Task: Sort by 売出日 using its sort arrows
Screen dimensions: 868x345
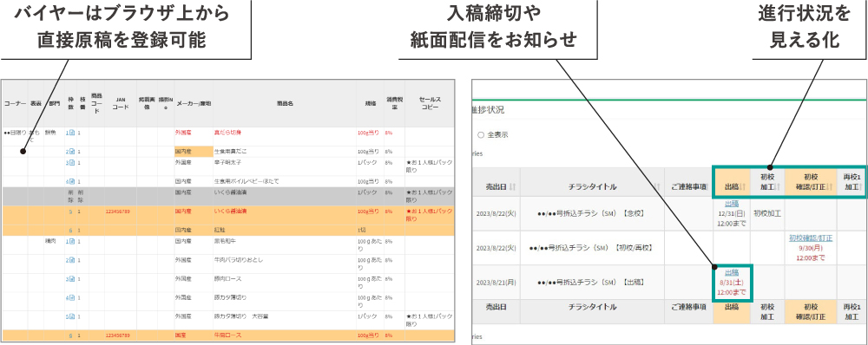Action: pyautogui.click(x=512, y=187)
